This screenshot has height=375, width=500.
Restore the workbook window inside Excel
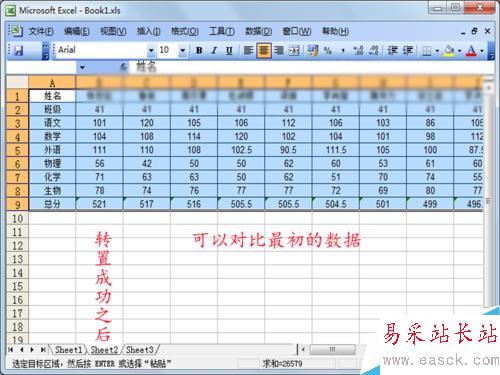click(475, 31)
